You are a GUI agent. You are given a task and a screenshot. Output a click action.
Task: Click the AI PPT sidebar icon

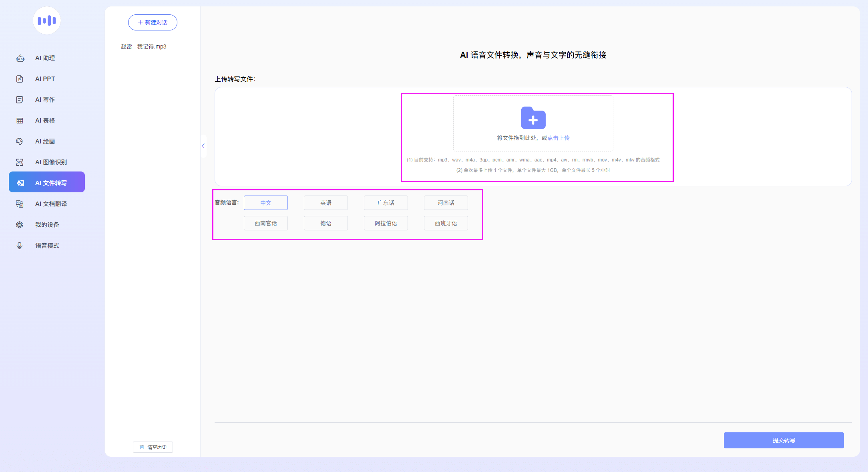[x=20, y=79]
